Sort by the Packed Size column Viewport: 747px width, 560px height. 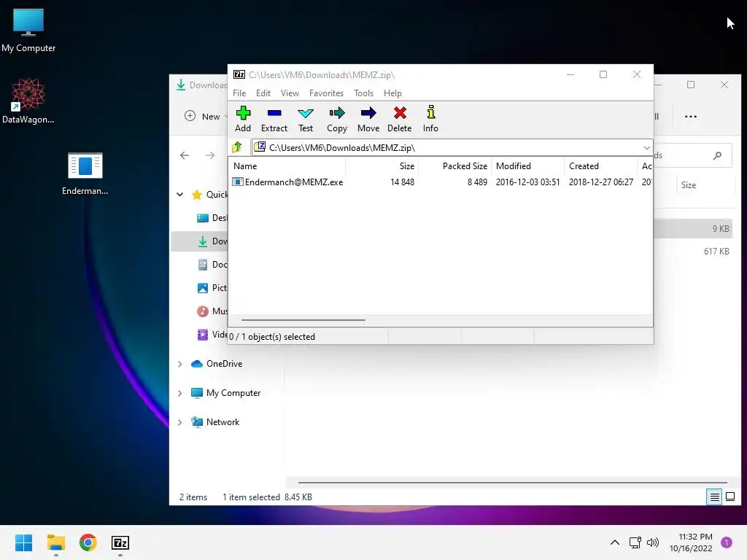coord(454,166)
